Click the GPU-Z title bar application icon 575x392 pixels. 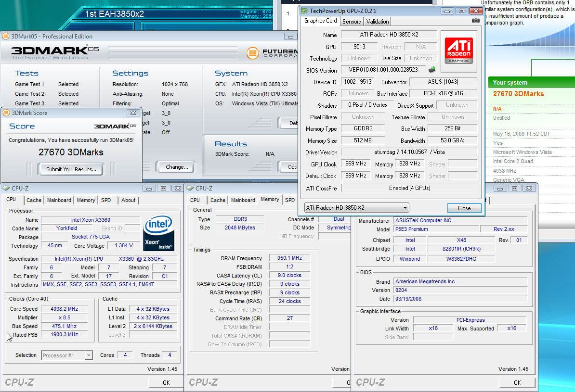304,11
